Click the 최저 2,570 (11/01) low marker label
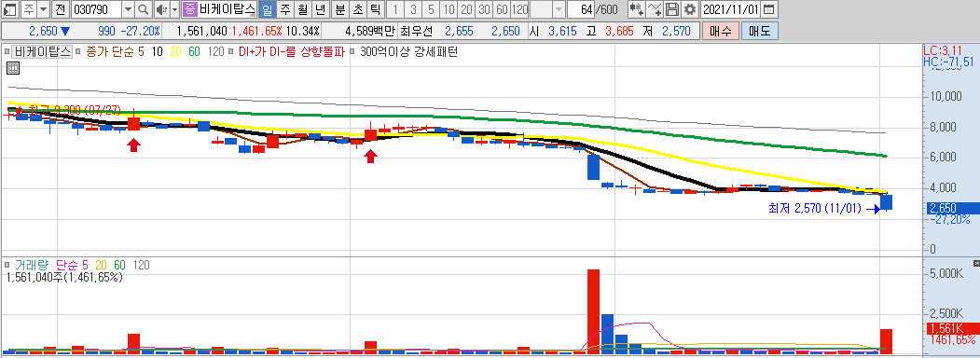 [814, 209]
